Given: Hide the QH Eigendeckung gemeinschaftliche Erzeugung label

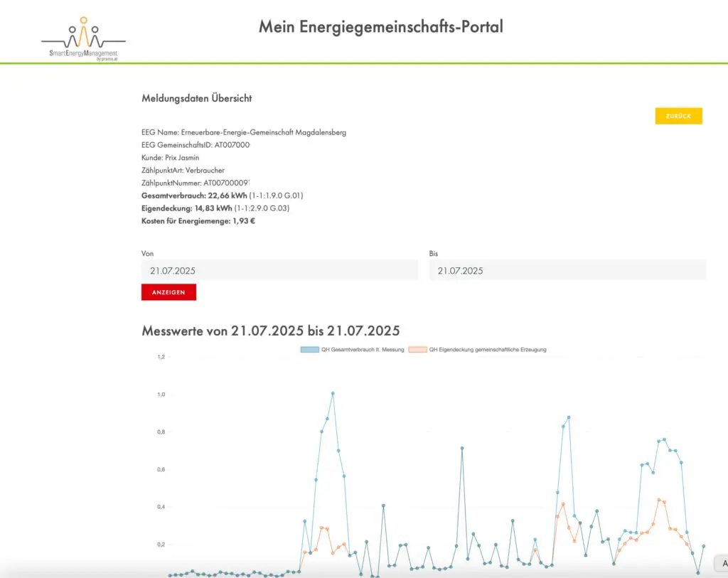Looking at the screenshot, I should (488, 350).
